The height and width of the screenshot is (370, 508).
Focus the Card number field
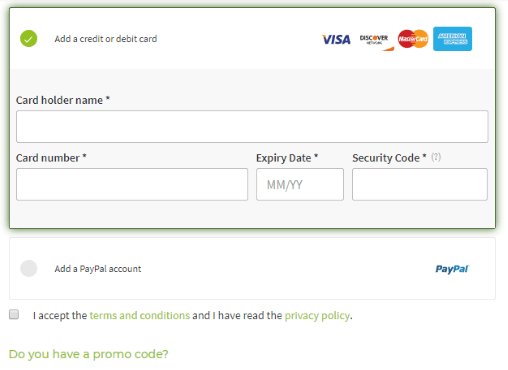(x=132, y=184)
